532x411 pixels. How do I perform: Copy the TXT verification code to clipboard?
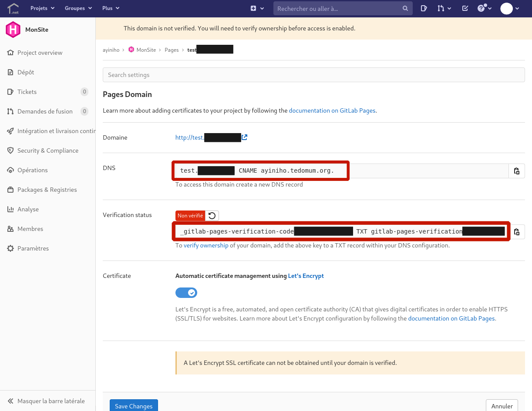coord(516,232)
